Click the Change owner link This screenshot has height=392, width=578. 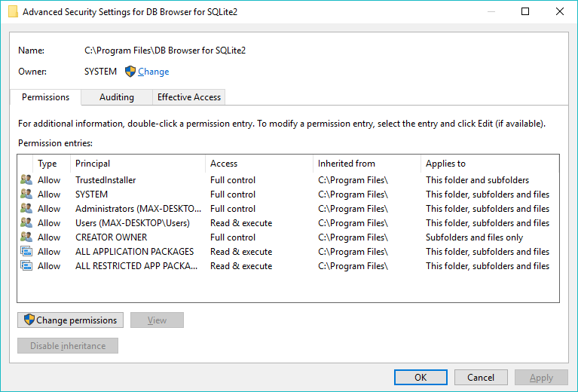153,72
